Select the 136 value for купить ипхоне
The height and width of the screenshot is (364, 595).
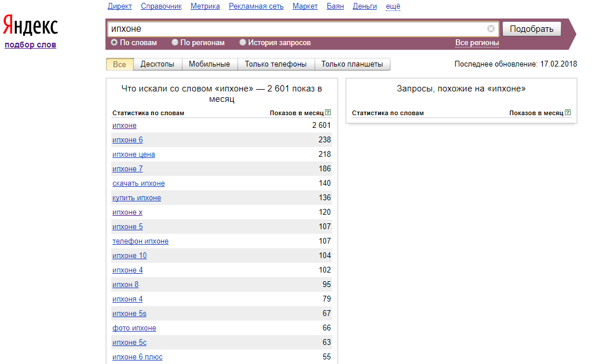(x=325, y=197)
